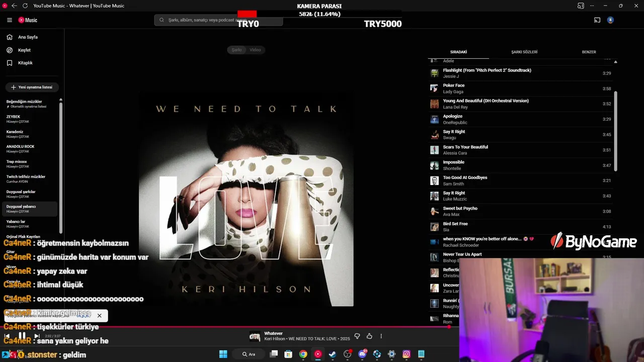Open the profile avatar menu
644x362 pixels.
(610, 20)
